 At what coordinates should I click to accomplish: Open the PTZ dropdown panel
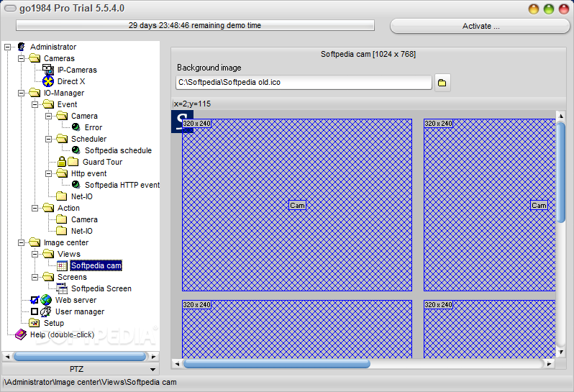tap(81, 369)
